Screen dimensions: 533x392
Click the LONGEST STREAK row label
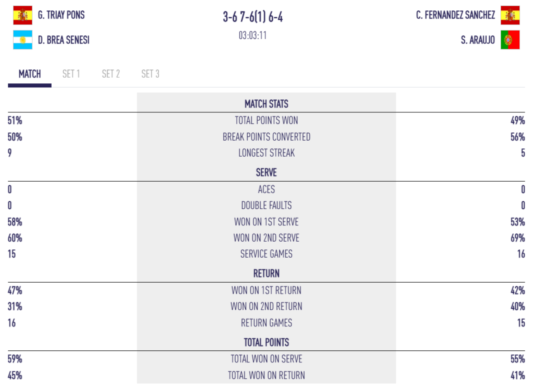(x=266, y=153)
